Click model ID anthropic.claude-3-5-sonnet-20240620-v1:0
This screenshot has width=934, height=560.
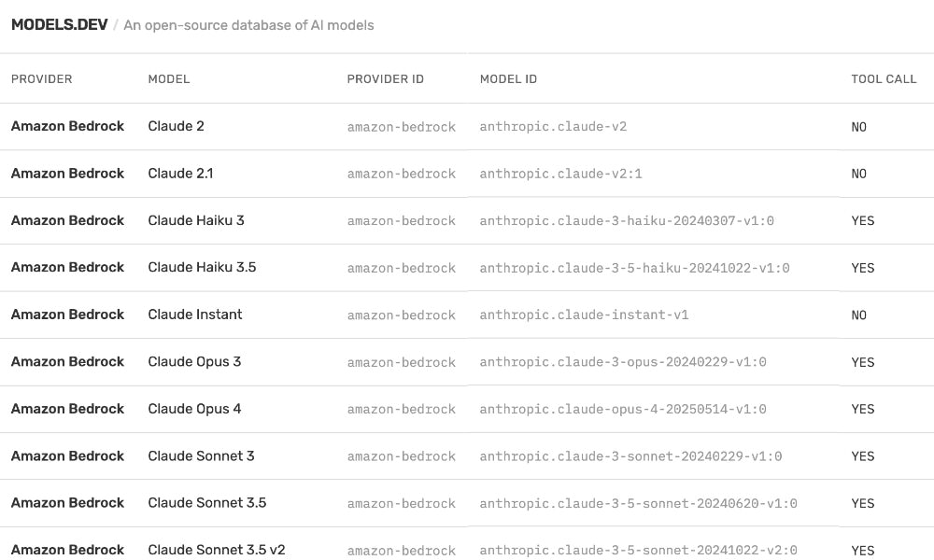point(638,503)
